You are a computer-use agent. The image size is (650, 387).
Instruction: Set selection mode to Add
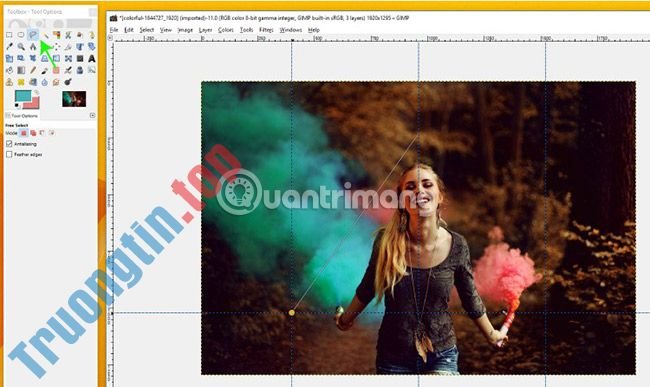point(33,133)
